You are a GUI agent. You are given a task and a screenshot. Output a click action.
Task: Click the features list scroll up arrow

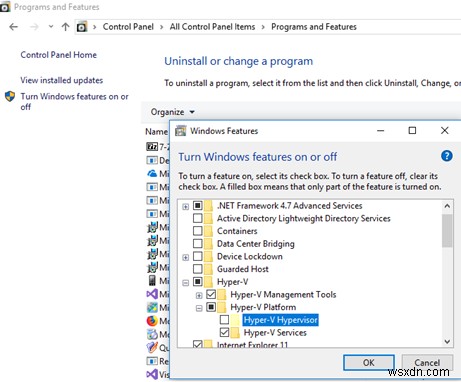(x=447, y=206)
